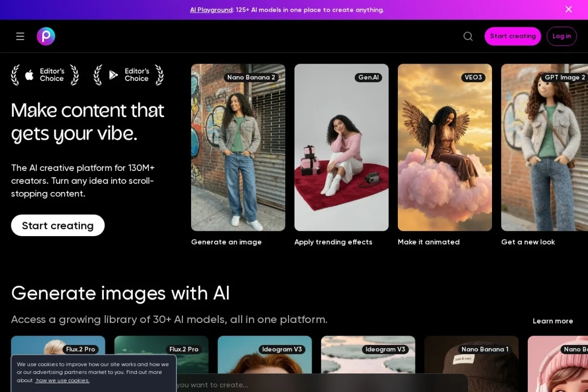The width and height of the screenshot is (588, 392).
Task: Click the Get a new look caption
Action: pyautogui.click(x=528, y=242)
